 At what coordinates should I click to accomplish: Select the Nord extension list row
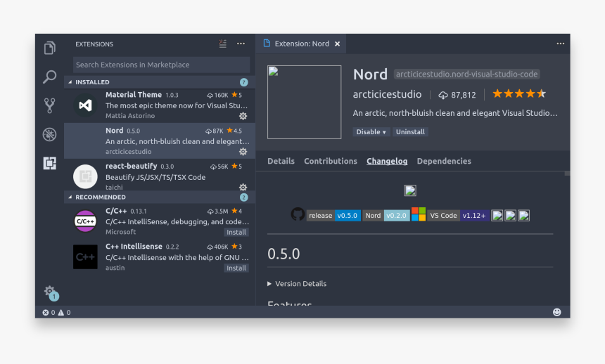pos(160,141)
